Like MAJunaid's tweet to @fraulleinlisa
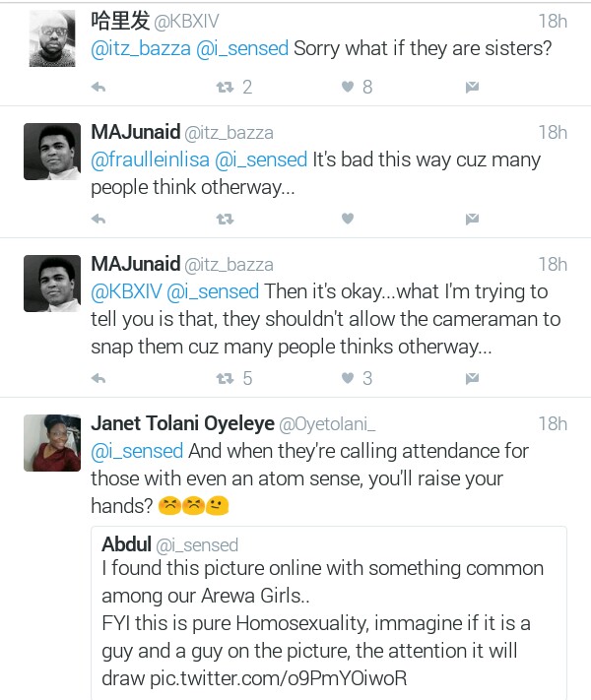591x700 pixels. tap(348, 219)
